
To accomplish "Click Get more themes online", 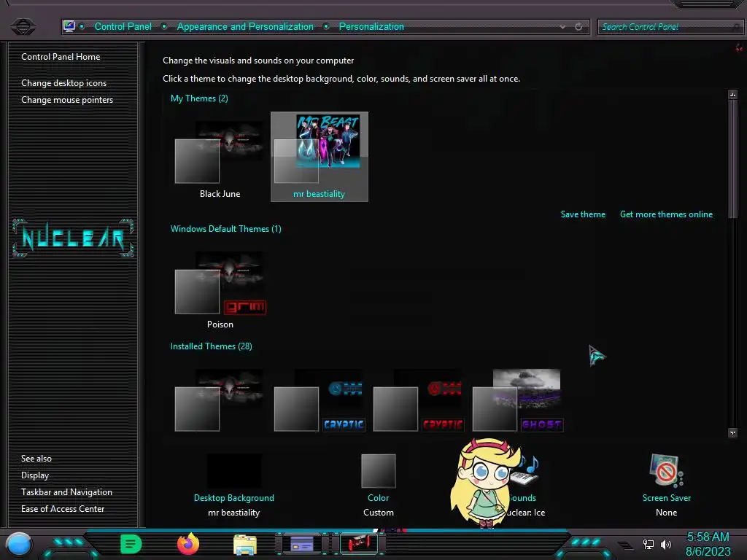I will coord(666,214).
